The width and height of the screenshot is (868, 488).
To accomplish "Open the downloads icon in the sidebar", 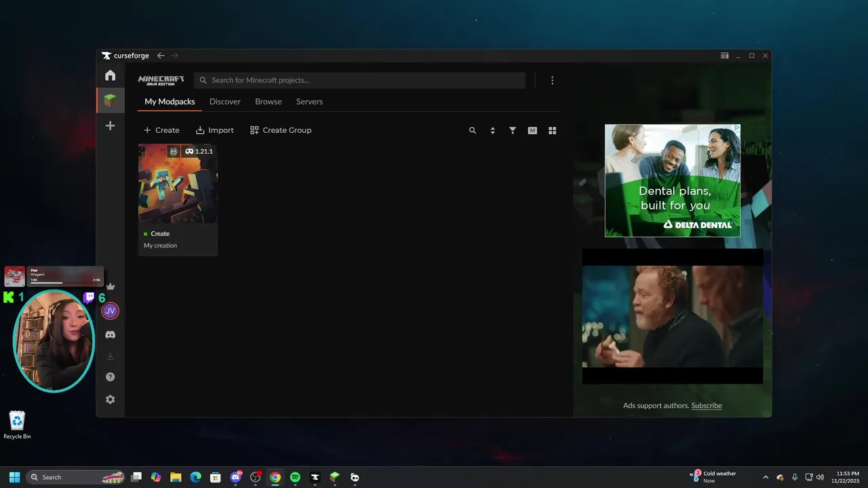I will [x=110, y=357].
